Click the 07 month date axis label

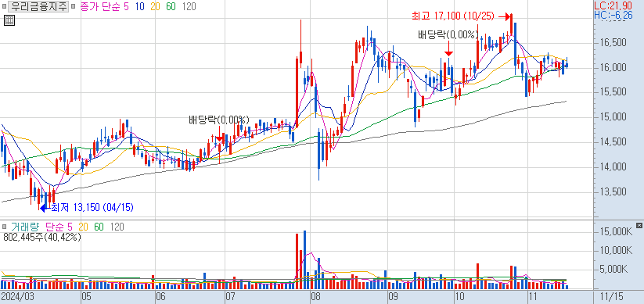click(230, 296)
